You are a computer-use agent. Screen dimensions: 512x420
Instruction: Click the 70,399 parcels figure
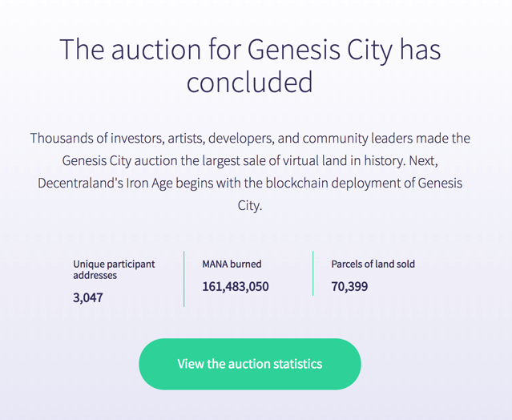point(349,286)
